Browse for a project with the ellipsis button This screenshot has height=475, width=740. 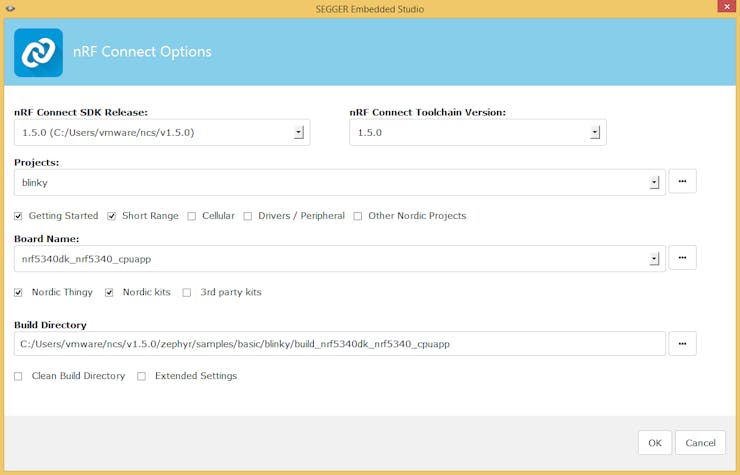click(682, 181)
